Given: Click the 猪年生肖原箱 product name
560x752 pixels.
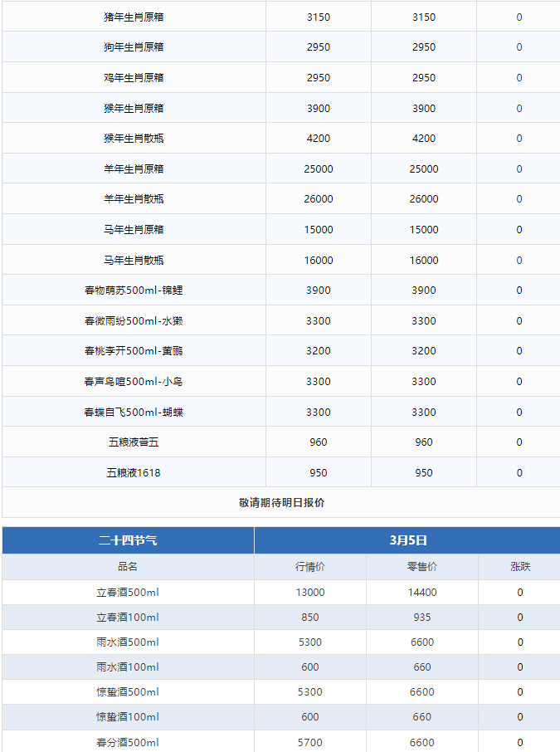Looking at the screenshot, I should click(x=134, y=17).
